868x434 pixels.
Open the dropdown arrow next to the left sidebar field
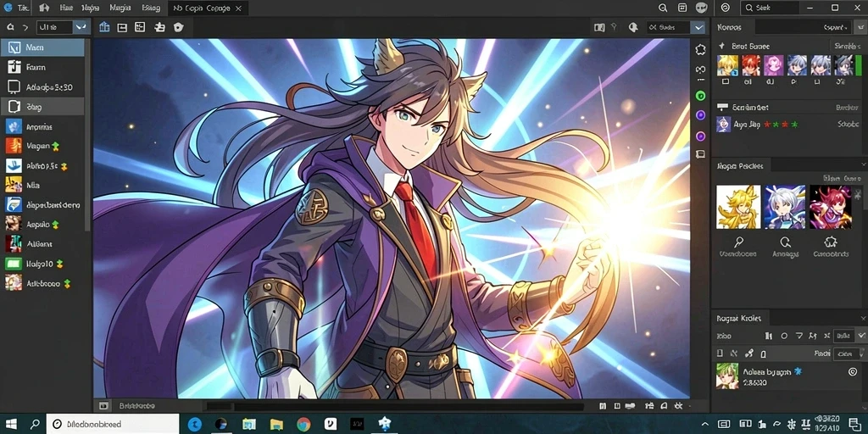pos(81,26)
